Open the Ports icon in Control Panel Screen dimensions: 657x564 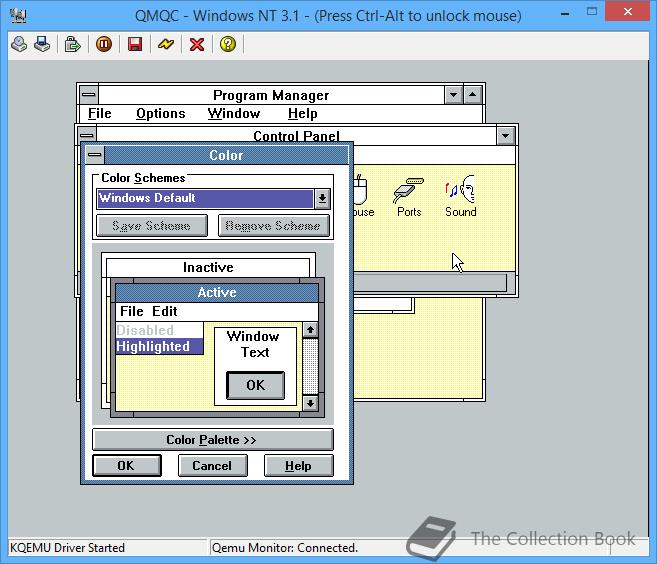click(x=409, y=197)
